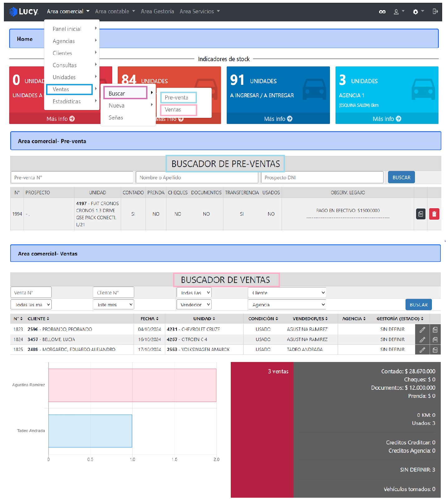Click the Pre-venta N° input field
This screenshot has width=448, height=499.
(x=72, y=177)
